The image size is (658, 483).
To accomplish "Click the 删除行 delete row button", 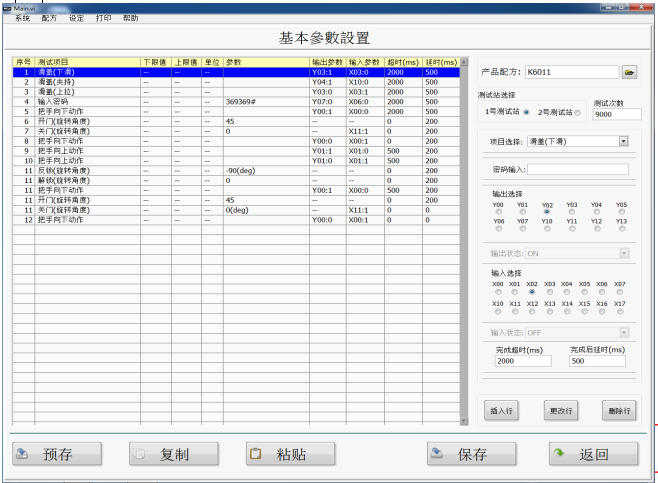I will coord(618,410).
